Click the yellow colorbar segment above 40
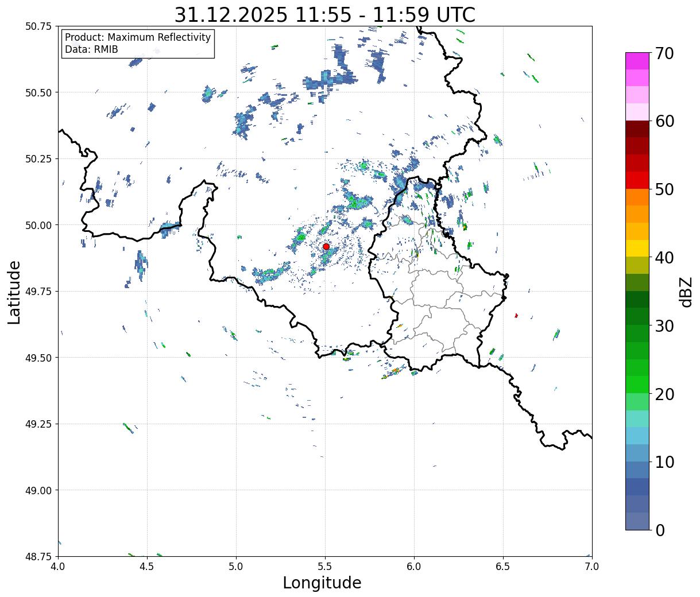The image size is (700, 597). 637,248
